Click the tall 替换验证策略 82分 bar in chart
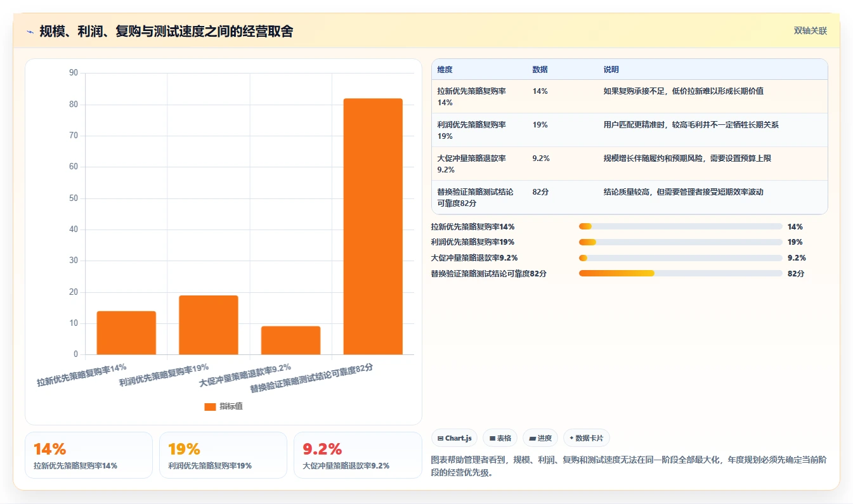853x504 pixels. click(373, 226)
